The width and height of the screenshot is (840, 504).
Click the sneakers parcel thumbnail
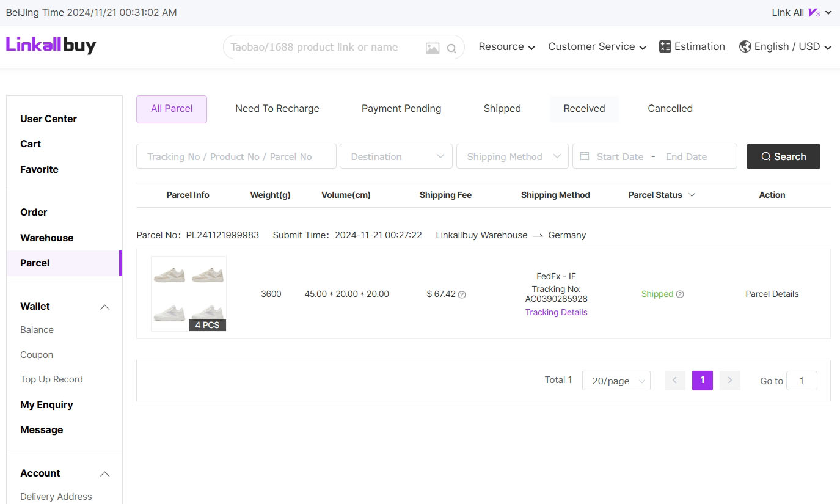188,293
